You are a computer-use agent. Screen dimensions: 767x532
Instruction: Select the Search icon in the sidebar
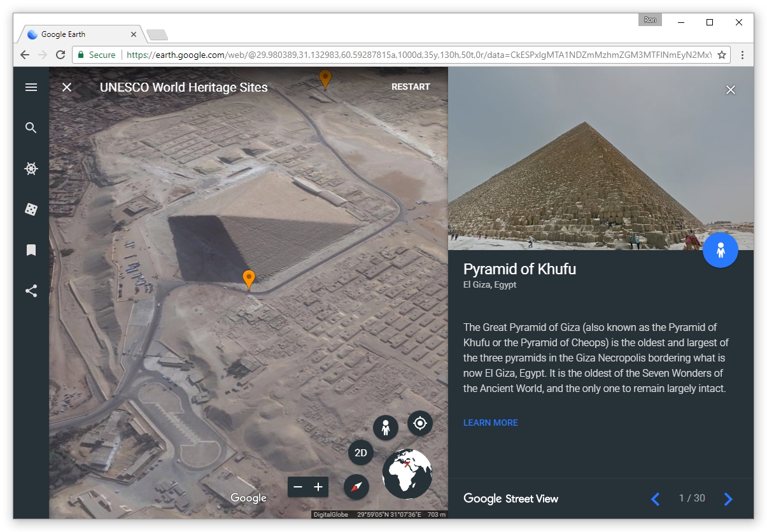pos(31,127)
